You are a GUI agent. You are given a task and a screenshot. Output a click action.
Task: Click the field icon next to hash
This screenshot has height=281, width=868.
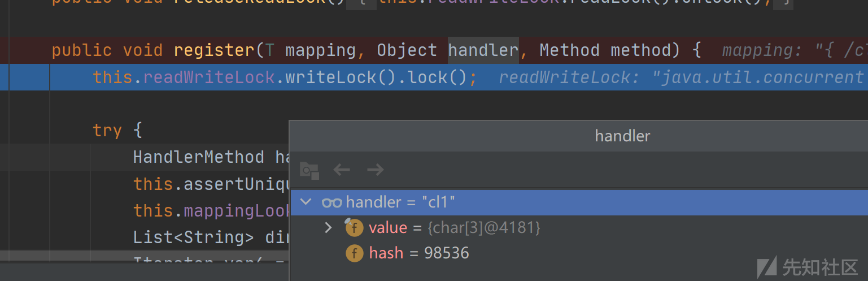354,253
